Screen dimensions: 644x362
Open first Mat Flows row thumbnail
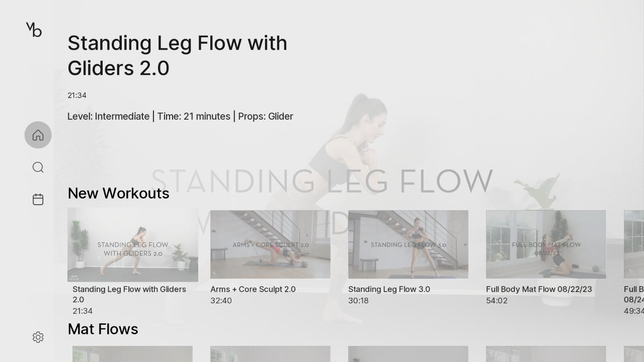tap(132, 354)
